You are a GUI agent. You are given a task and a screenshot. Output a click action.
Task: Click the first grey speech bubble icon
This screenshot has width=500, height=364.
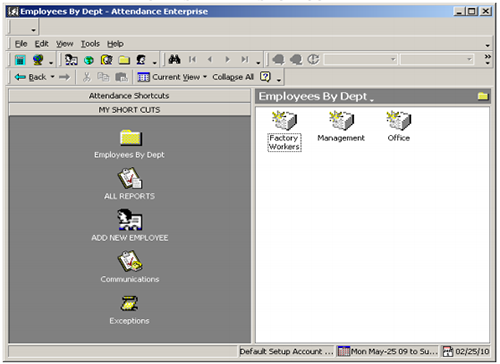(x=278, y=60)
